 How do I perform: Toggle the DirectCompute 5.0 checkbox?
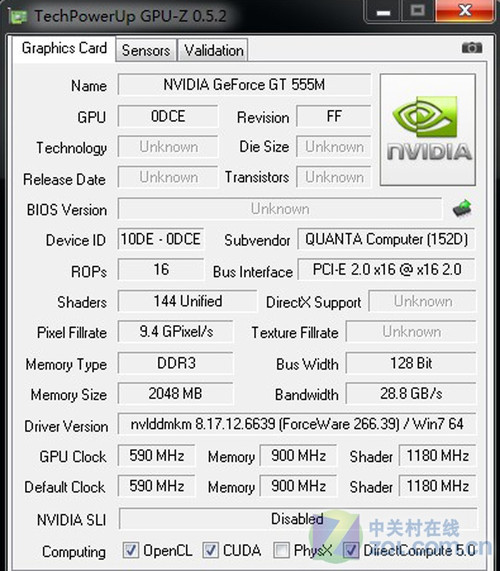pos(351,550)
